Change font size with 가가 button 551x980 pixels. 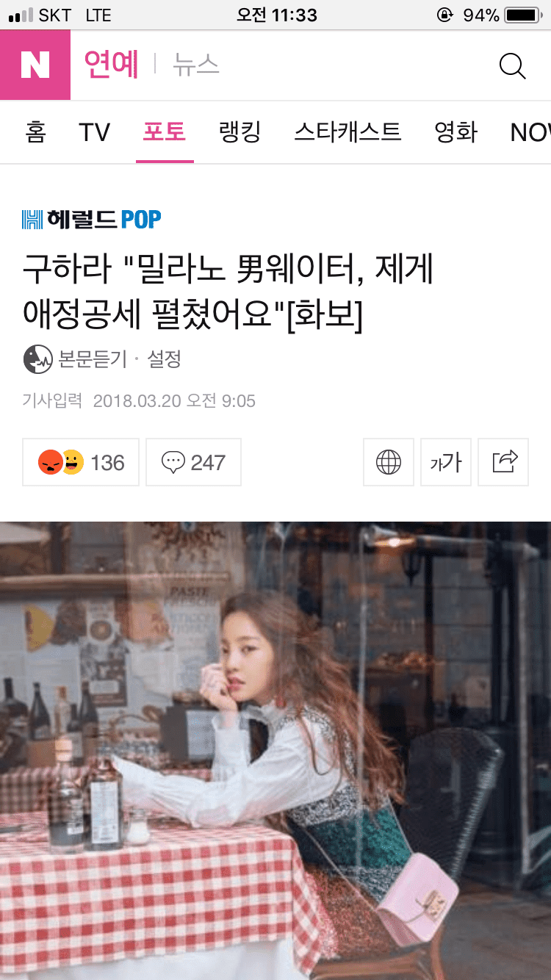(x=446, y=462)
